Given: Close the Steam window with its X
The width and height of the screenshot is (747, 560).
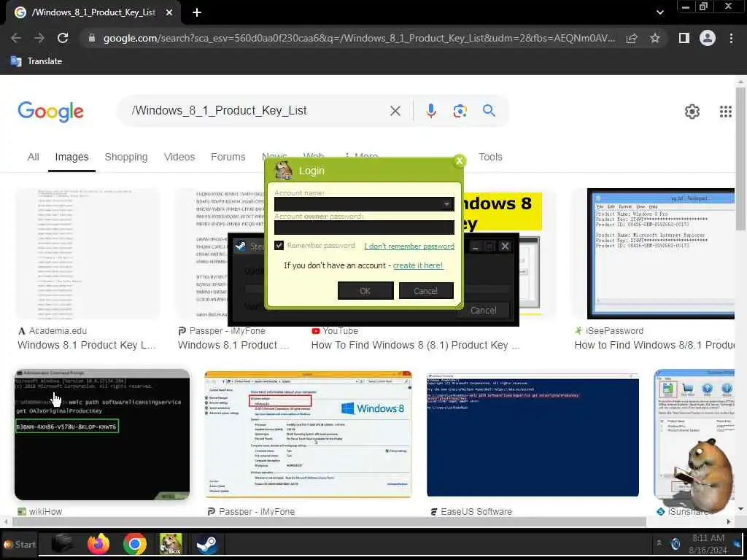Looking at the screenshot, I should tap(505, 246).
